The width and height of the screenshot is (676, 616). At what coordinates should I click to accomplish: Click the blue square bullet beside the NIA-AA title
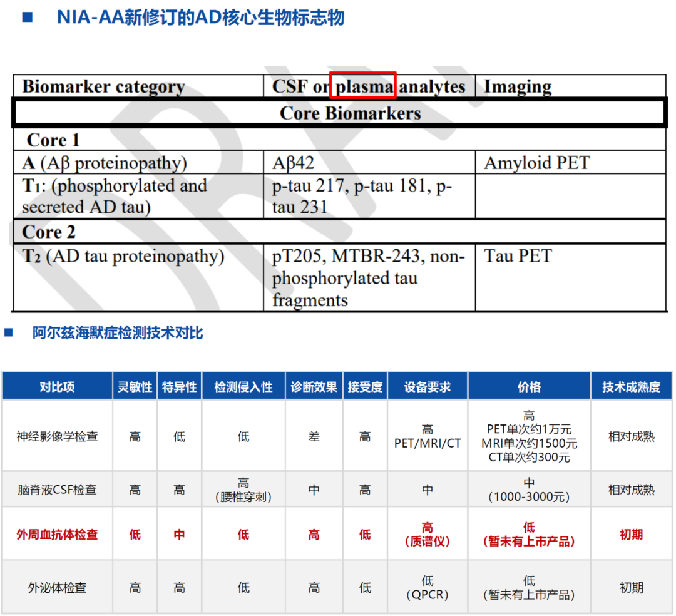coord(27,17)
